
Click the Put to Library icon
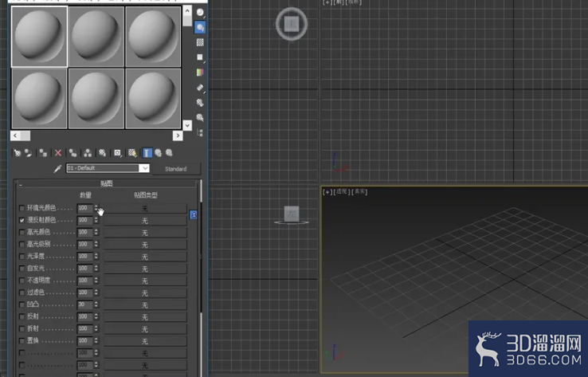[102, 153]
